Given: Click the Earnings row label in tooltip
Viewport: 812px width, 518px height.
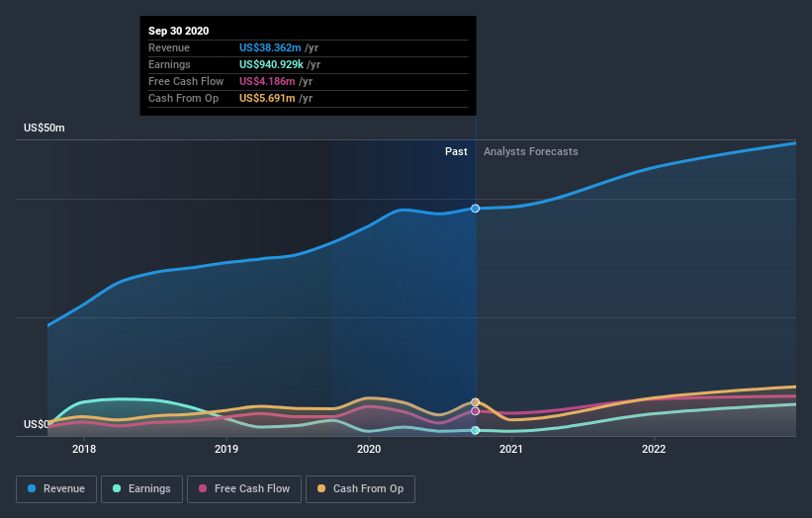Looking at the screenshot, I should (169, 64).
